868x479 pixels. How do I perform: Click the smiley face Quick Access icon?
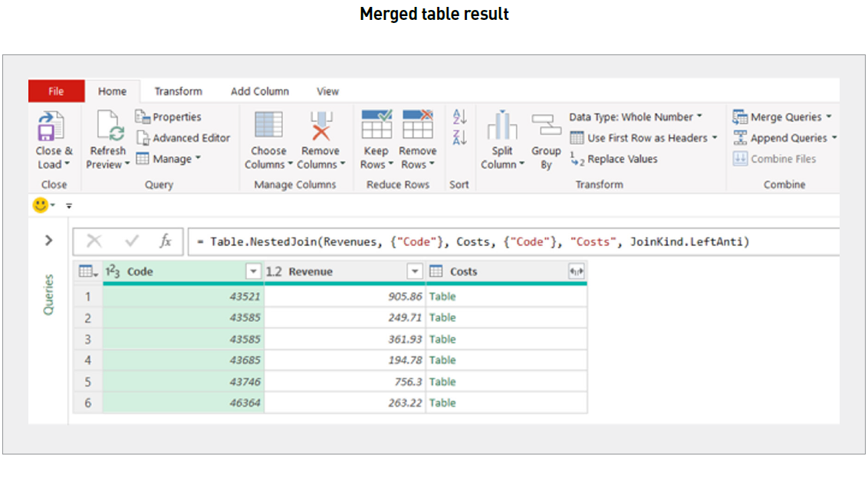tap(42, 205)
